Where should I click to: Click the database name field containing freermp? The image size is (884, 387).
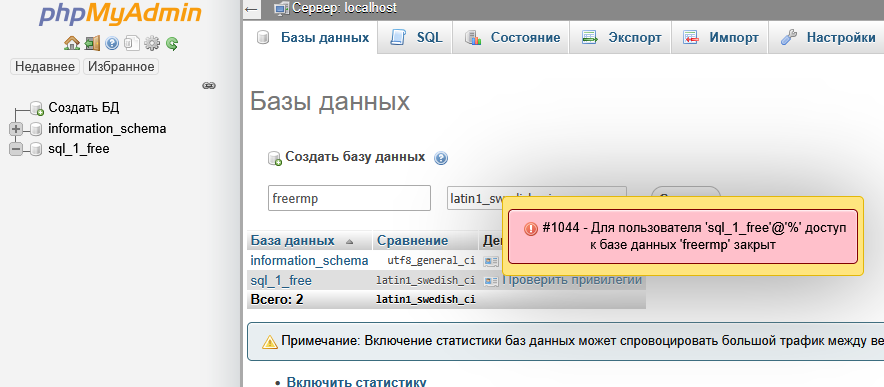tap(350, 199)
